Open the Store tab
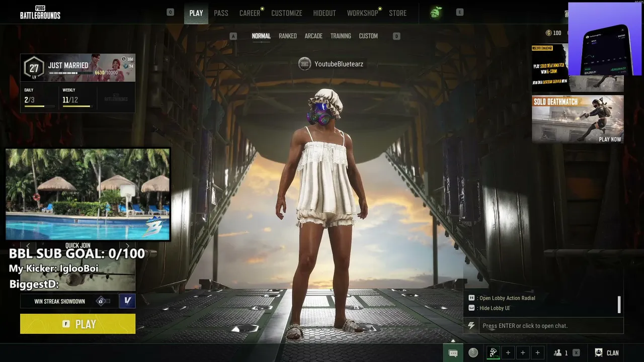 (397, 13)
